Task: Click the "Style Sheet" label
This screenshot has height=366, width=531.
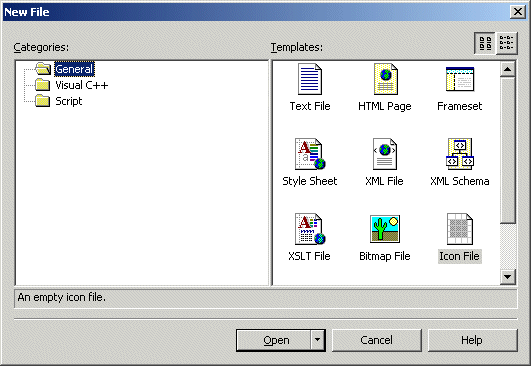Action: click(x=310, y=181)
